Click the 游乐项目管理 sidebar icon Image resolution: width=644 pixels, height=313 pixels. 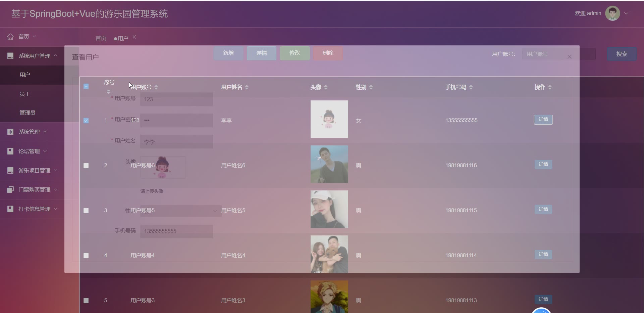pyautogui.click(x=10, y=170)
